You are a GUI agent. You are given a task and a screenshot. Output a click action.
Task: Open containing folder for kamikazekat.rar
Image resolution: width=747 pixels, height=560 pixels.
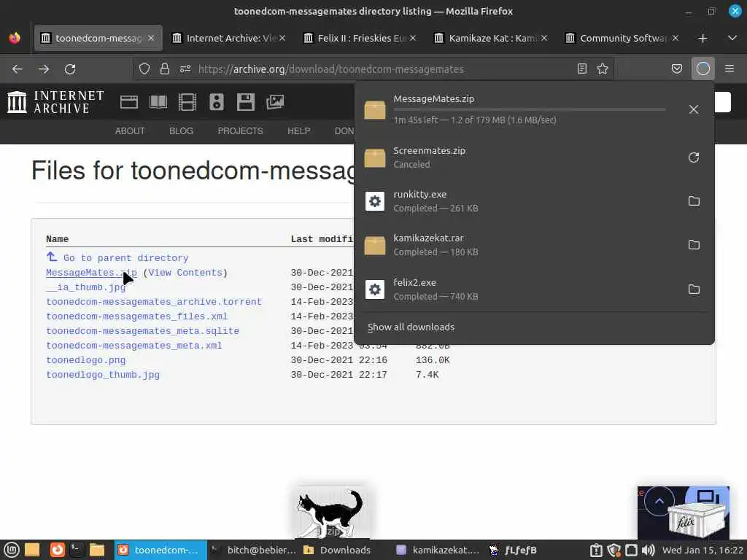[x=694, y=245]
